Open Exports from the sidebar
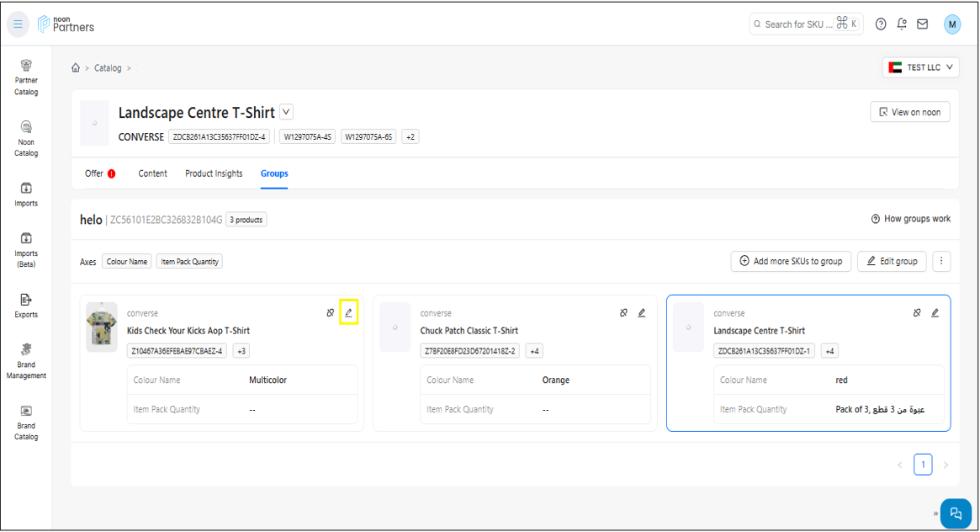Image resolution: width=980 pixels, height=532 pixels. coord(26,306)
